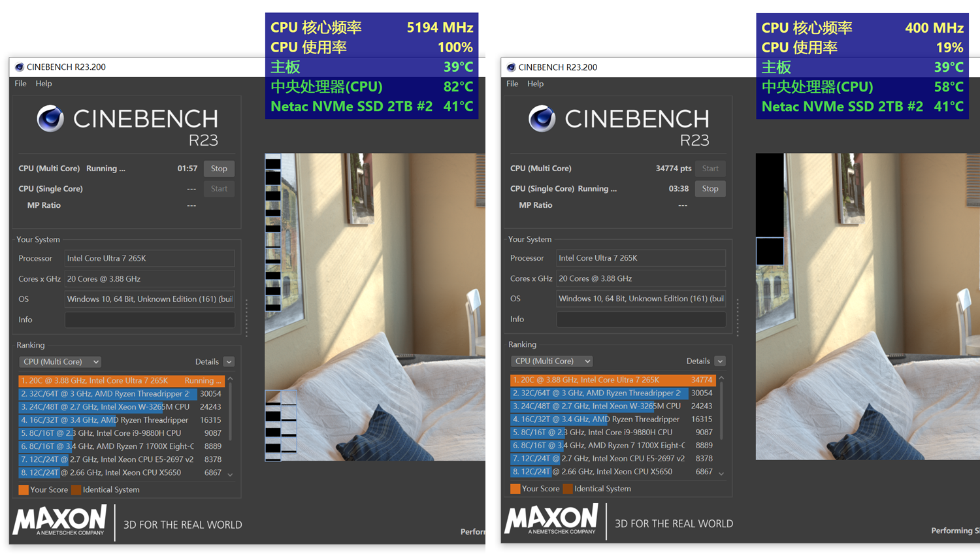Click the MAXON logo in the right window
The width and height of the screenshot is (980, 560).
tap(551, 519)
